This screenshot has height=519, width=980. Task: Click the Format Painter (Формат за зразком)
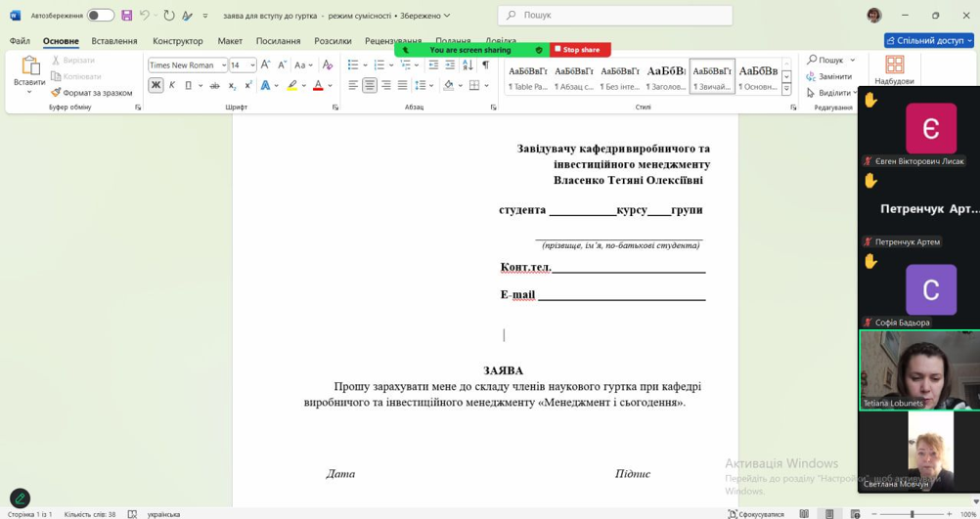[91, 93]
